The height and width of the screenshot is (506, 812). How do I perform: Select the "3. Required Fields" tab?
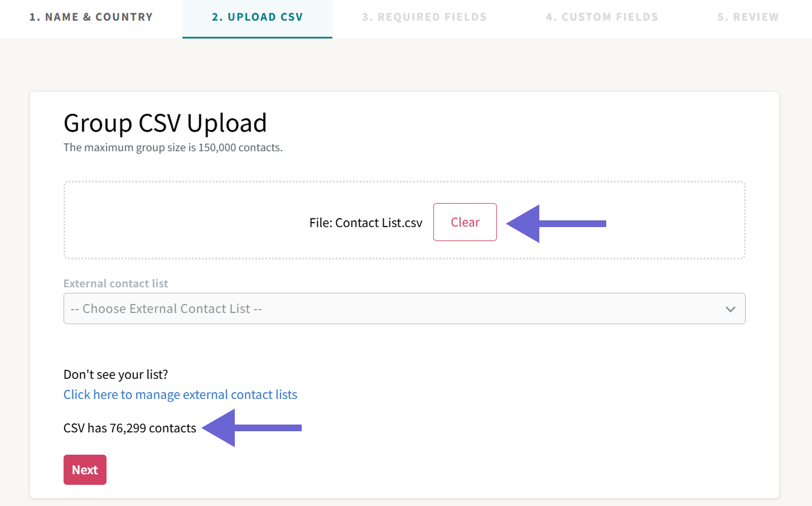click(x=424, y=17)
